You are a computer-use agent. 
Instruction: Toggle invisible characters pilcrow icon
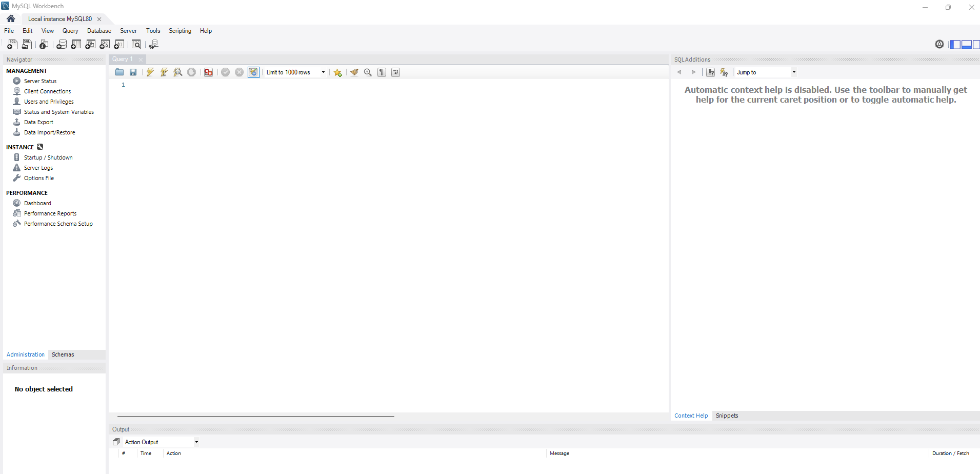pyautogui.click(x=382, y=72)
